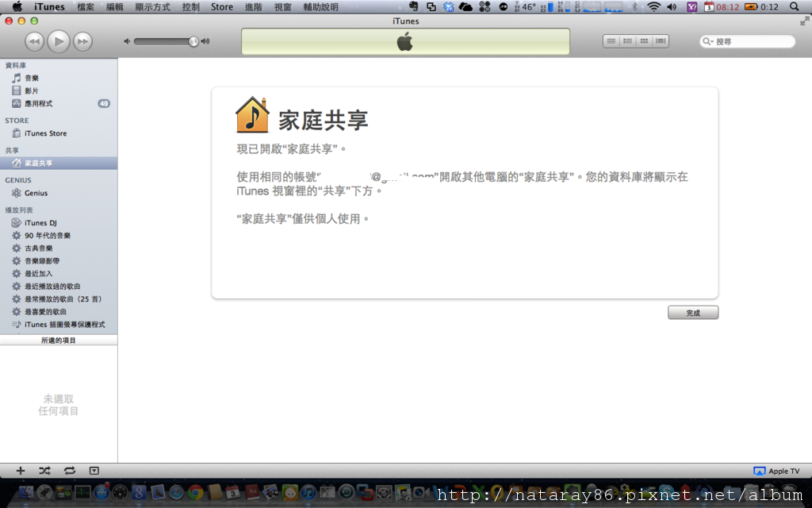Click the Wi-Fi status icon

pos(654,6)
